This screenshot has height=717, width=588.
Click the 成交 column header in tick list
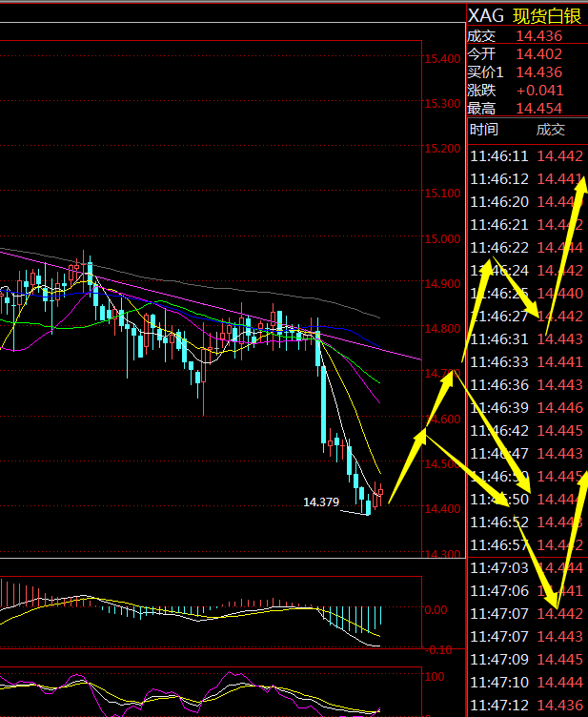point(551,130)
